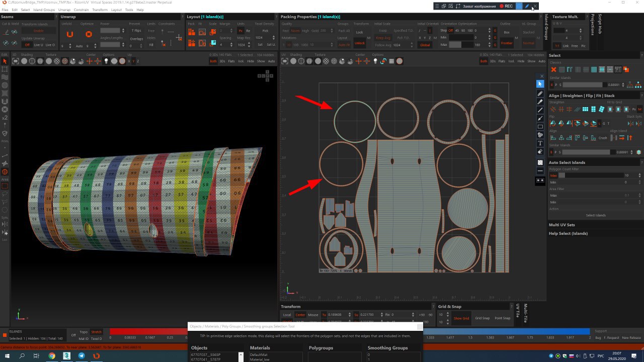This screenshot has width=644, height=362.
Task: Click the Frontier outline button
Action: pyautogui.click(x=506, y=43)
